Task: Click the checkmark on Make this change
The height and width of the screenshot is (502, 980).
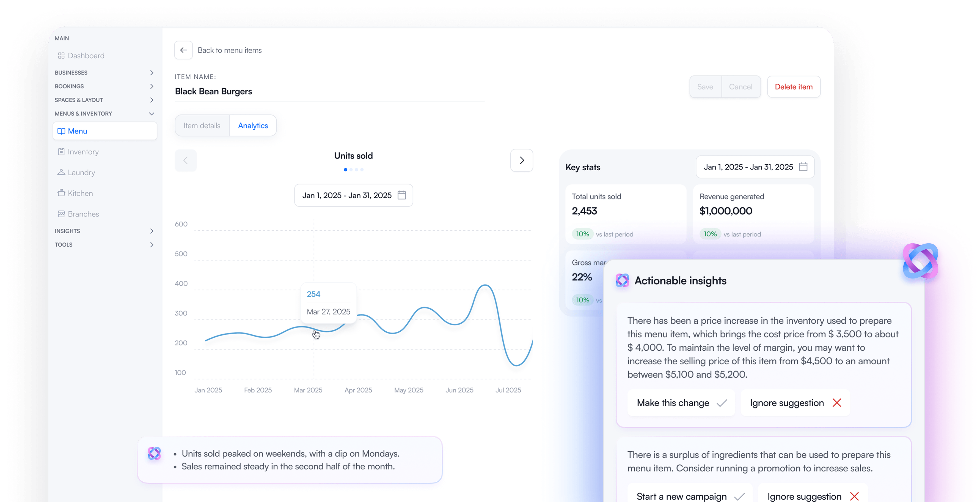Action: point(722,403)
